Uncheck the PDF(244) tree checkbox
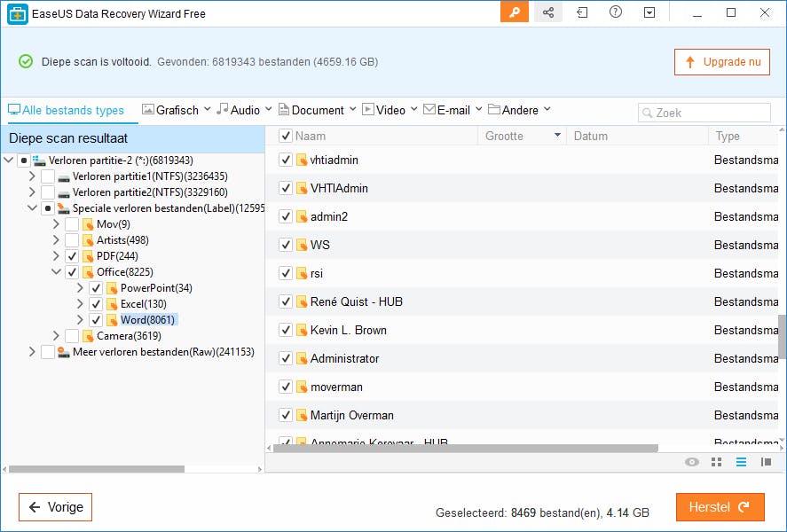787x532 pixels. coord(72,256)
